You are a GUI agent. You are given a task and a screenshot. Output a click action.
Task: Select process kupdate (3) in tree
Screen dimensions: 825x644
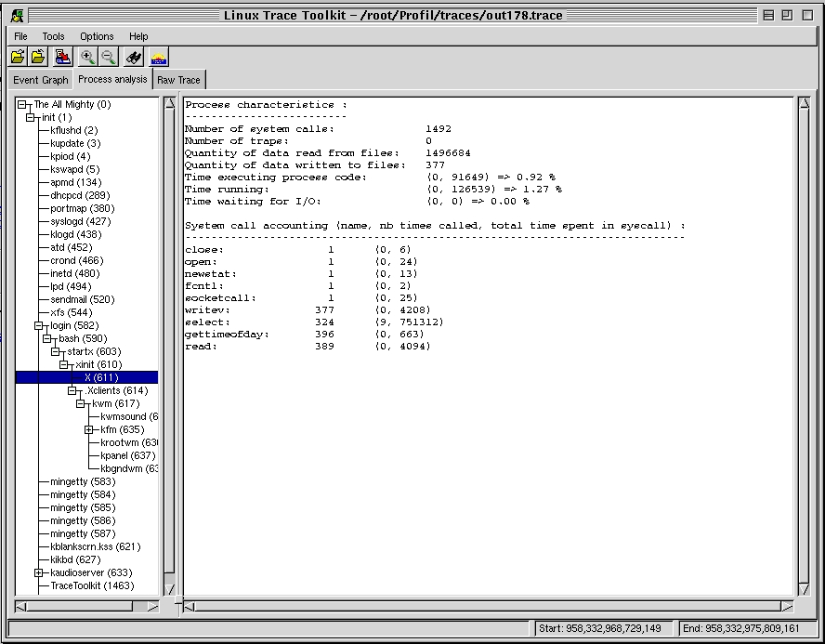tap(75, 144)
